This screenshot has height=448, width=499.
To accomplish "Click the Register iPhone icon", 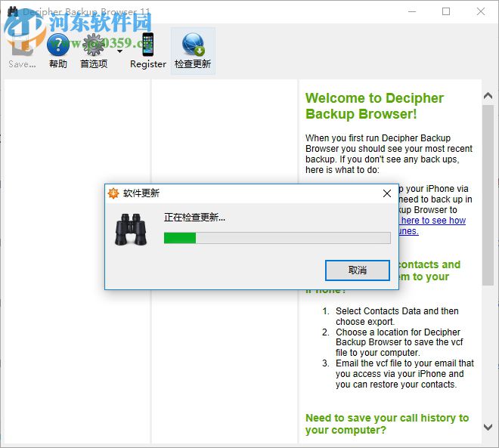I will (x=148, y=51).
